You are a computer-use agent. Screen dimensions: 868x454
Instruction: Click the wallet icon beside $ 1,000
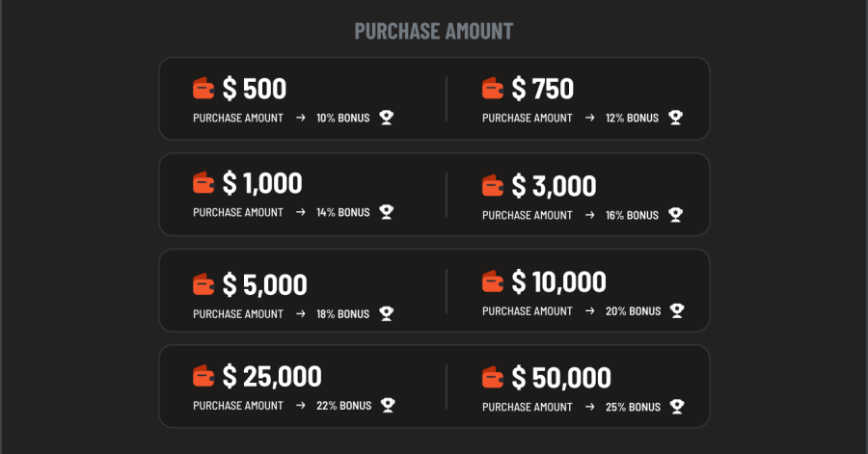click(203, 183)
